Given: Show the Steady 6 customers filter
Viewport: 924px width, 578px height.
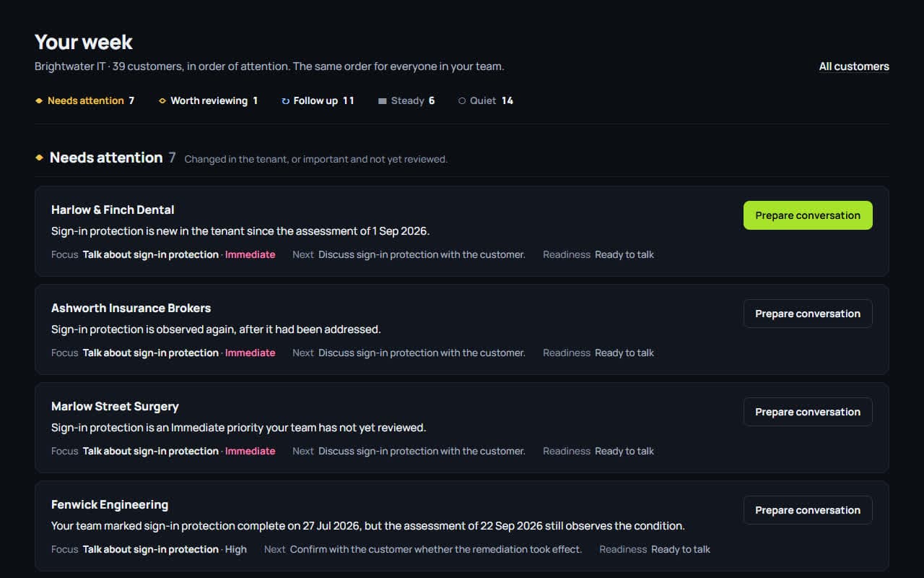Looking at the screenshot, I should [406, 101].
